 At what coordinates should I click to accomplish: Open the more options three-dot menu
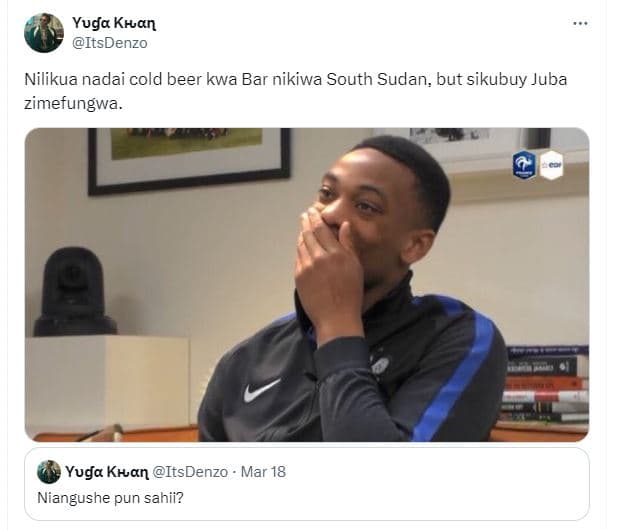[x=580, y=22]
